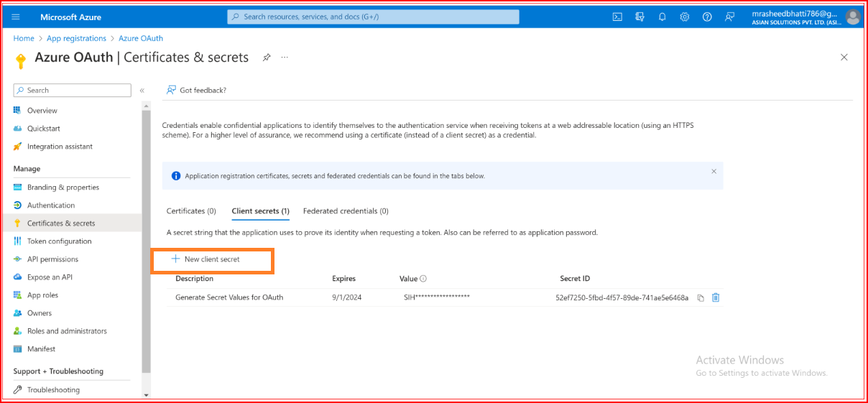Open Cloud Shell from the top bar
Viewport: 868px width, 403px height.
[x=617, y=17]
